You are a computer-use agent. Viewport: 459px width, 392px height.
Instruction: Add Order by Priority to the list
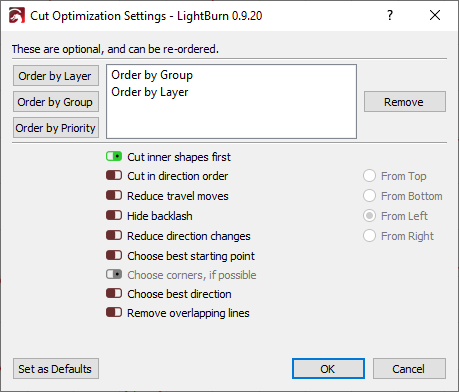click(x=56, y=128)
